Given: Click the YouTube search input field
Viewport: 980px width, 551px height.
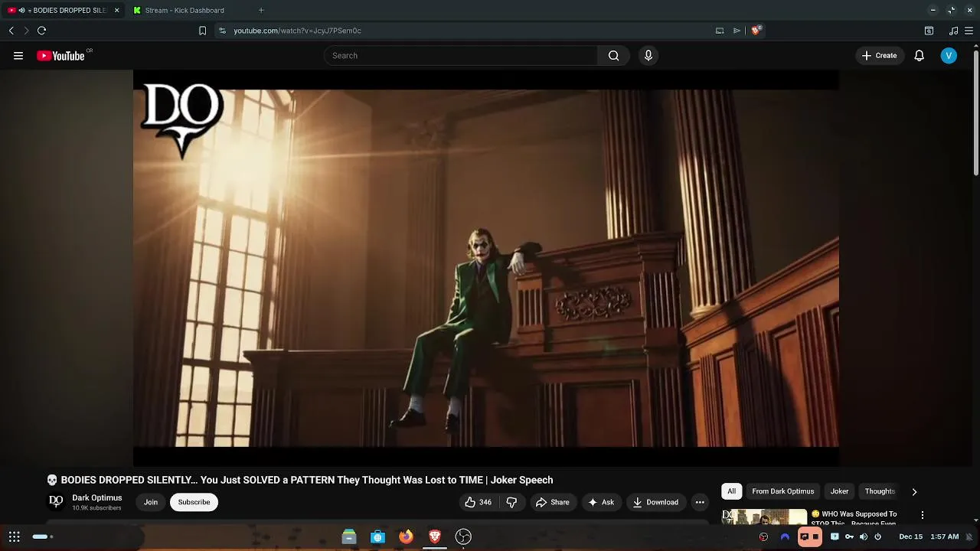Looking at the screenshot, I should 461,56.
